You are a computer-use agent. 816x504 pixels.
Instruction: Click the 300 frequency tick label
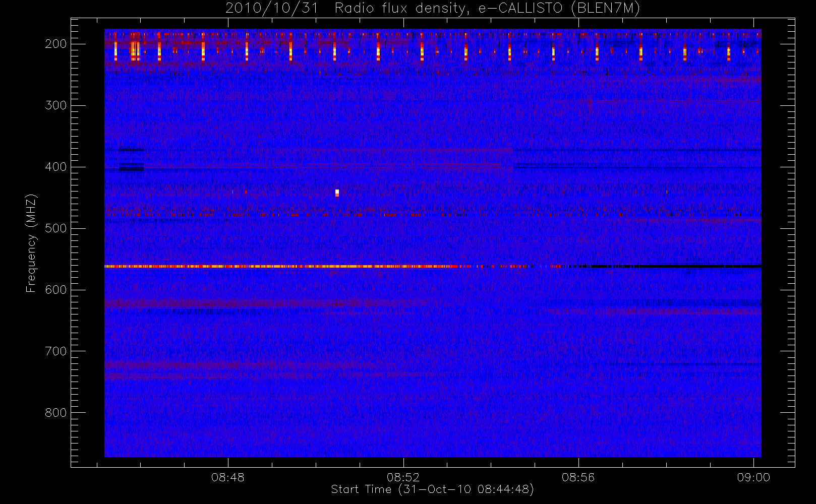point(55,105)
